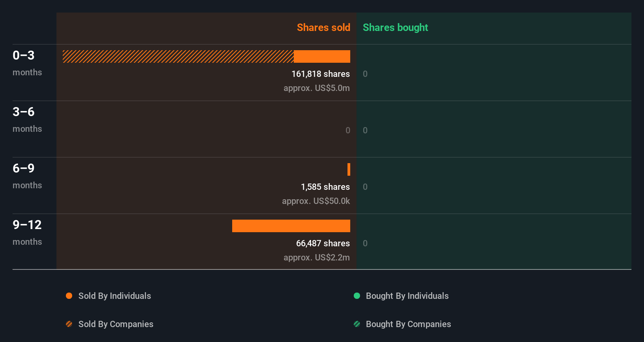The image size is (644, 342).
Task: Click the Shares sold column header
Action: coord(323,27)
